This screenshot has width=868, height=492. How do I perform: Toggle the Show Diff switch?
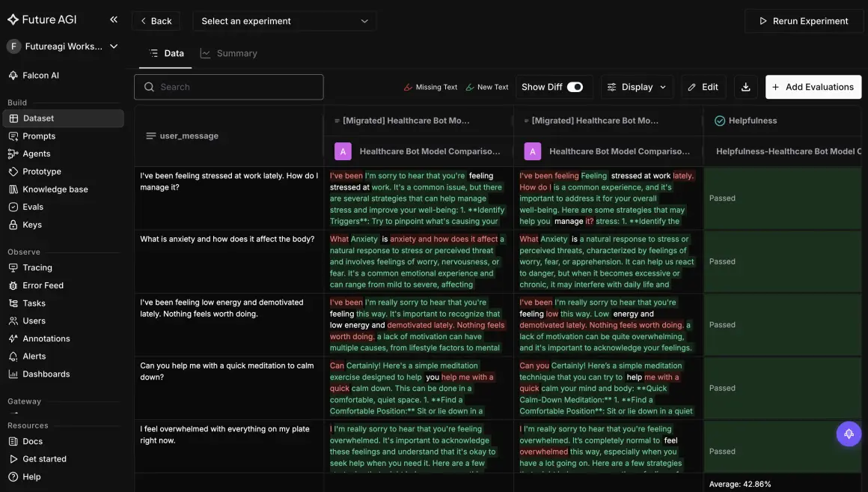pos(575,87)
